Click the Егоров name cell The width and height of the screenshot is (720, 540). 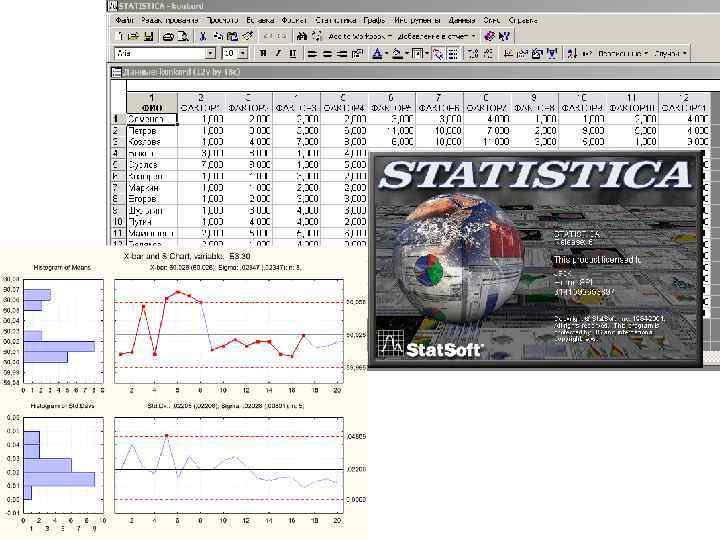point(152,199)
